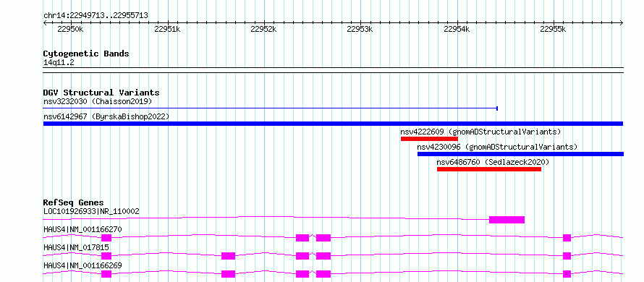Click the 22954k ruler tick label
The image size is (644, 282).
pos(457,29)
